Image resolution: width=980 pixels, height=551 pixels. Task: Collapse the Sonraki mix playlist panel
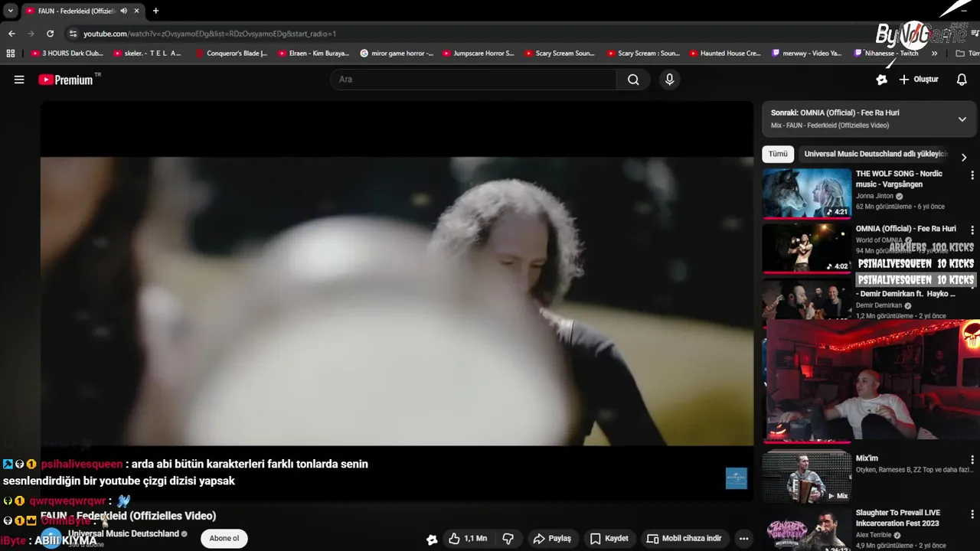962,119
